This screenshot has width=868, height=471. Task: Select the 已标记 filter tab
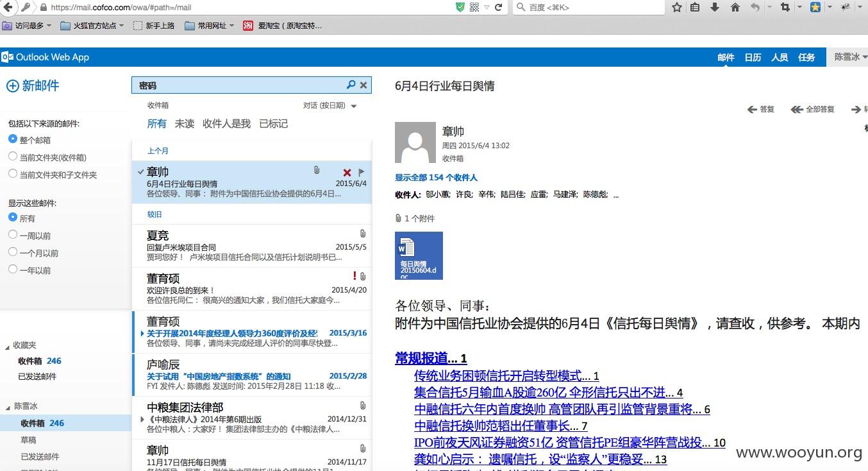pos(273,123)
